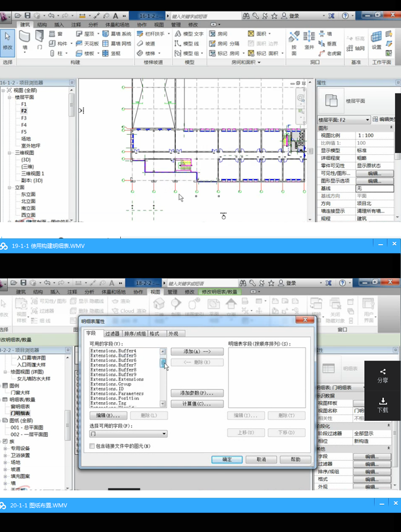Choose the 标记 房间 tool icon
Screen dimensions: 401x532
[213, 53]
